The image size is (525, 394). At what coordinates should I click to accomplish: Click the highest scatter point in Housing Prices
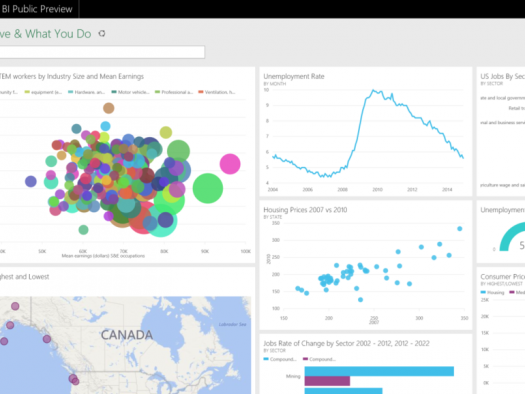460,229
